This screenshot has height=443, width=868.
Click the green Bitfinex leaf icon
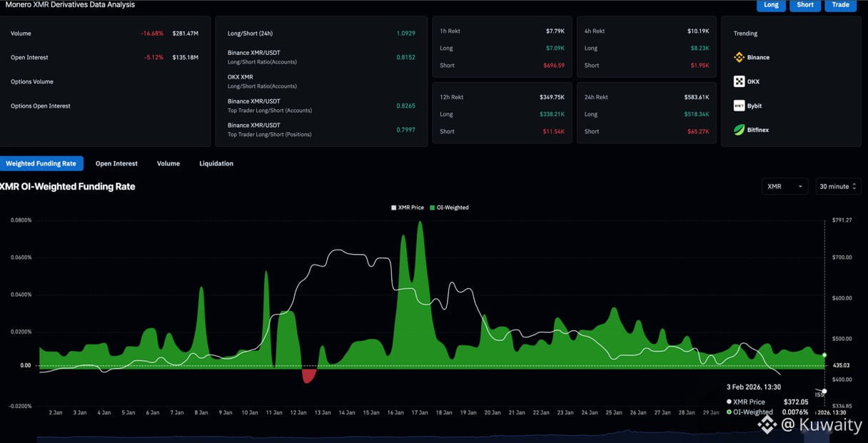[739, 130]
